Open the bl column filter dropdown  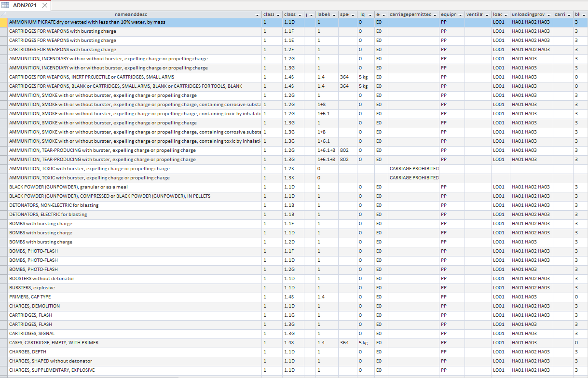584,14
